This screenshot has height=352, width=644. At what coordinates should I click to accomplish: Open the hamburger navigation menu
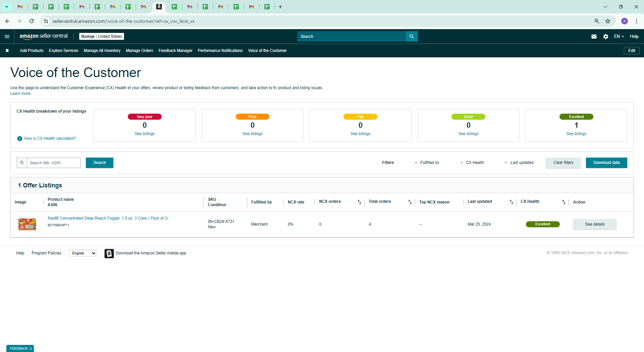click(7, 37)
